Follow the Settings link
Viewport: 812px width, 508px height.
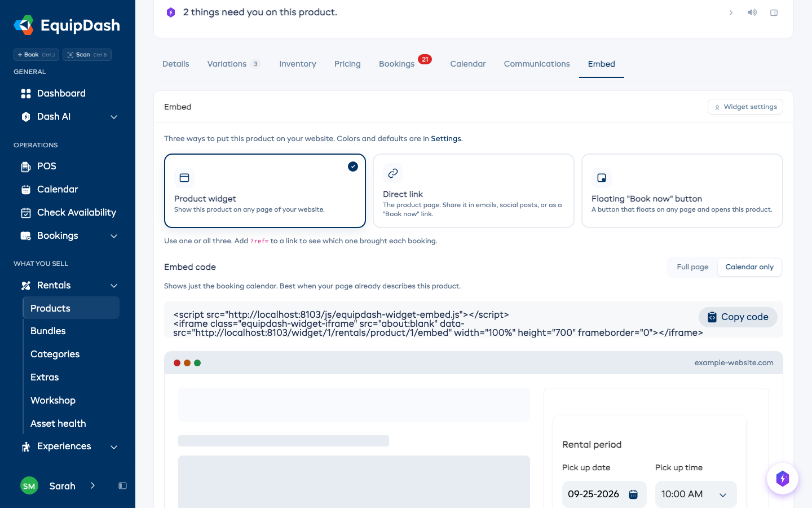click(x=446, y=139)
